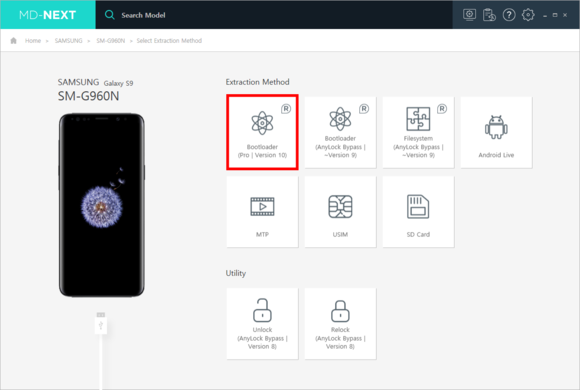Viewport: 580px width, 390px height.
Task: Click the Galaxy S9 phone image
Action: pyautogui.click(x=102, y=205)
